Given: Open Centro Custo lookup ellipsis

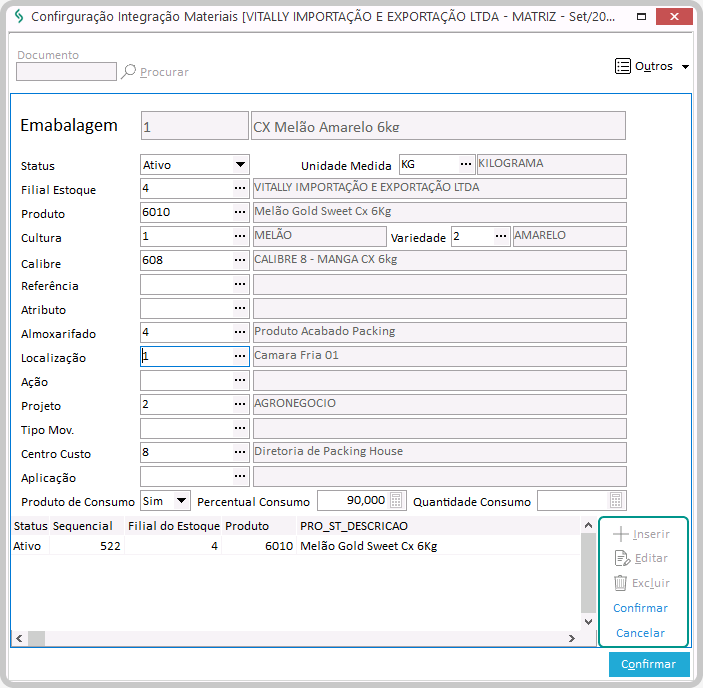Looking at the screenshot, I should (240, 452).
